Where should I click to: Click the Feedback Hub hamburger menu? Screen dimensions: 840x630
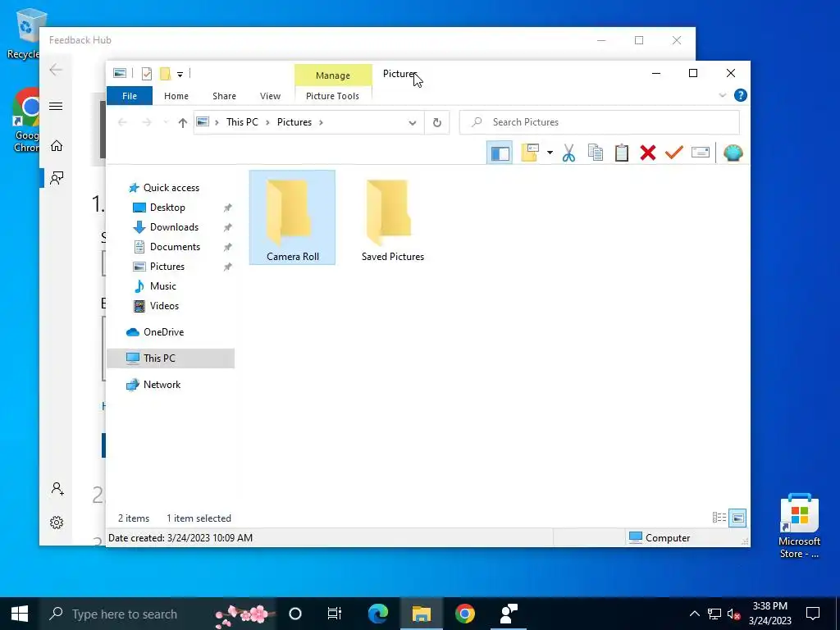(56, 106)
